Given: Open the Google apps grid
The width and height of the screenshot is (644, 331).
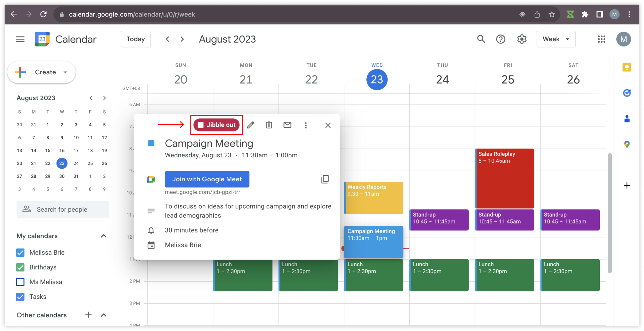Looking at the screenshot, I should (x=601, y=39).
